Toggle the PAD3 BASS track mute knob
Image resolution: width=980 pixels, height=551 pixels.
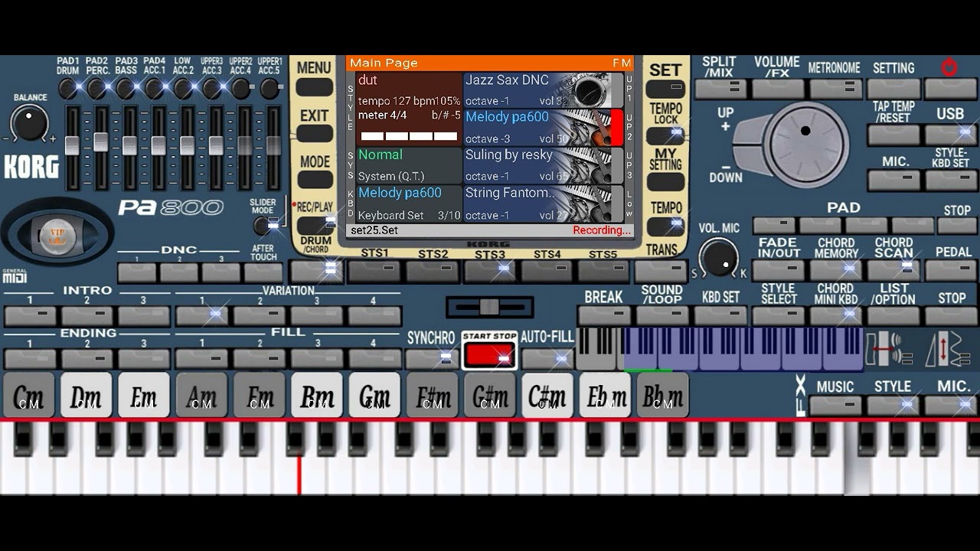coord(126,89)
